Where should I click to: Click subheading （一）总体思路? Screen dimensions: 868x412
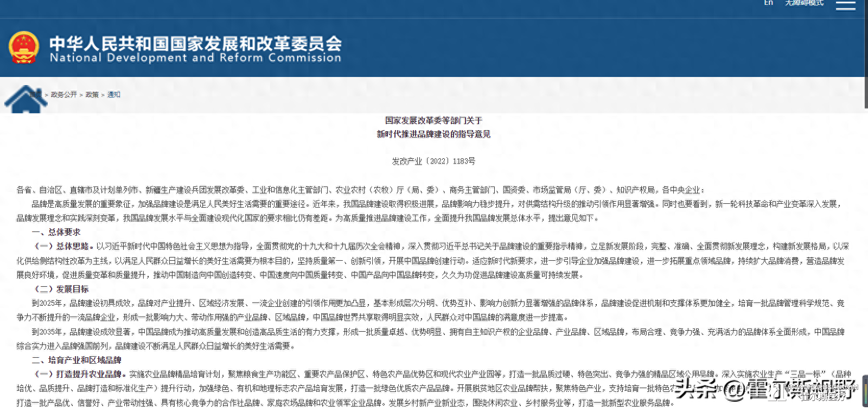(63, 246)
